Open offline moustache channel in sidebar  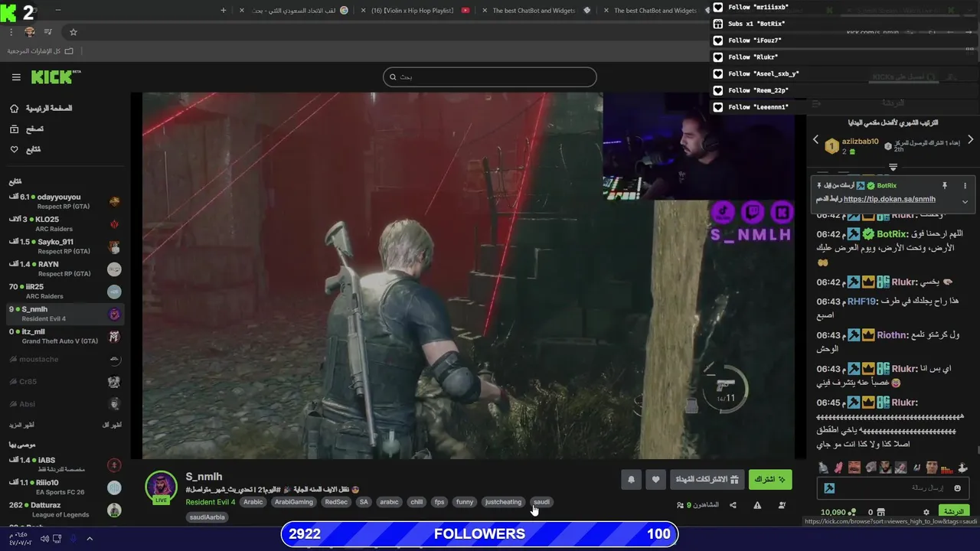tap(64, 359)
